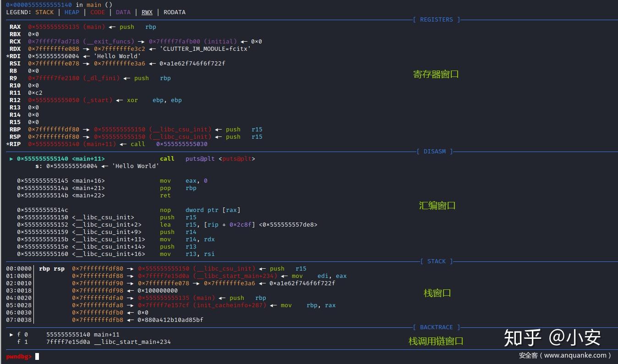Click the 'push r13' instruction
Screen dimensions: 618x364
click(178, 246)
